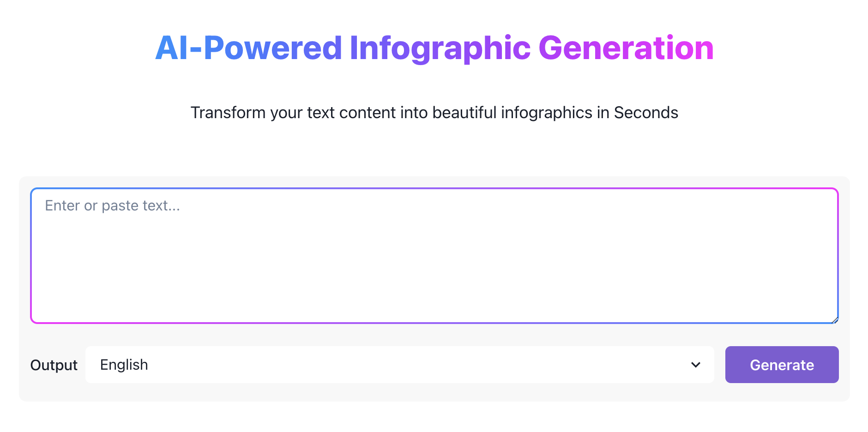This screenshot has height=432, width=868.
Task: Click the word 'Infographic' in the title
Action: tap(440, 48)
